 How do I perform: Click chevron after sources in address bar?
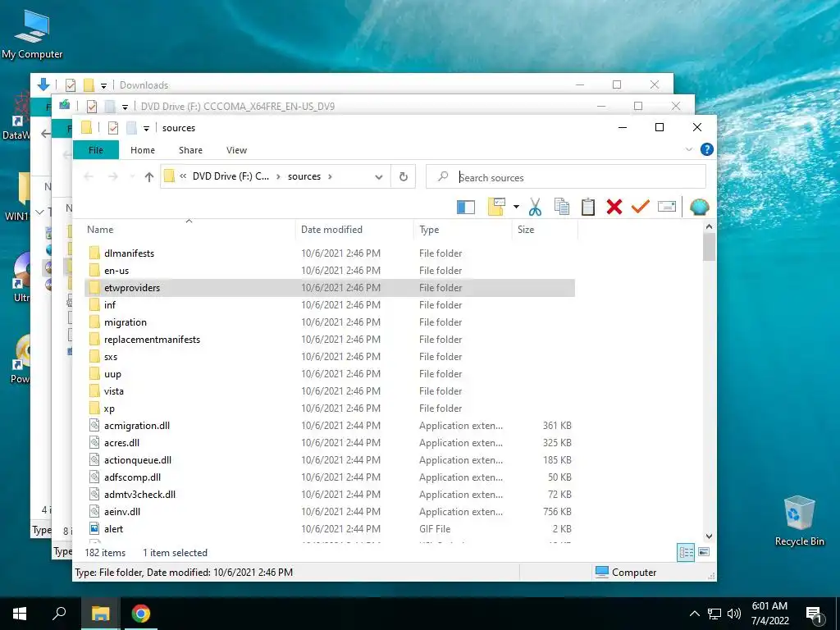pyautogui.click(x=330, y=176)
